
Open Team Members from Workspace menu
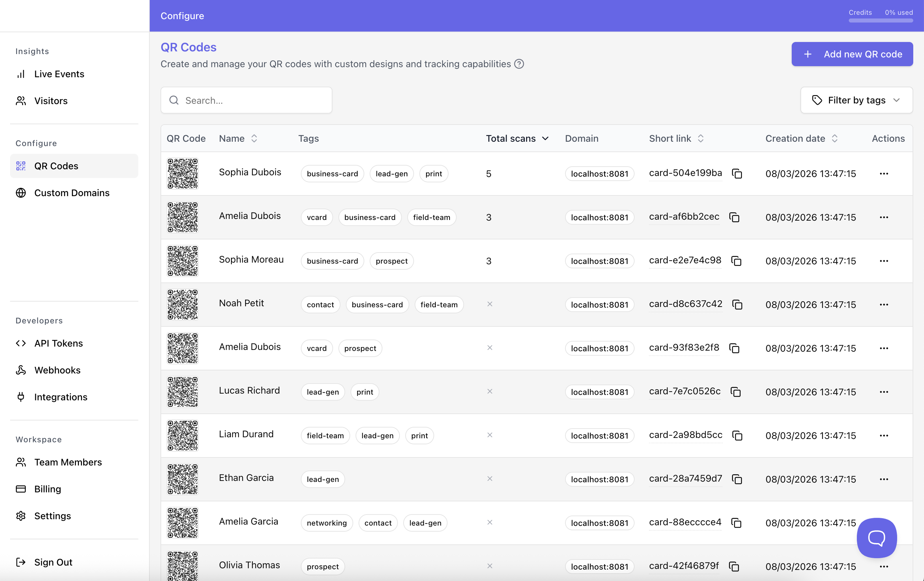pyautogui.click(x=68, y=462)
